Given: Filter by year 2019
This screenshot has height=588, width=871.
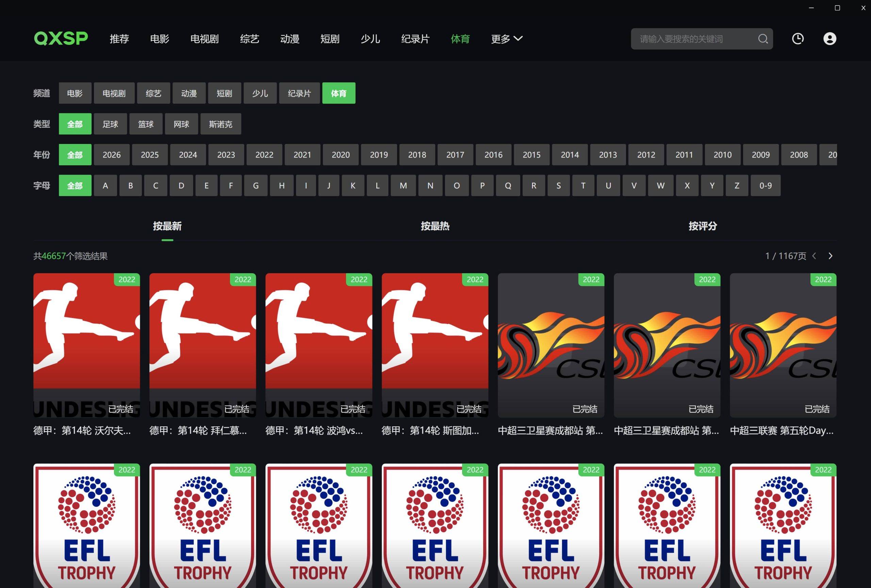Looking at the screenshot, I should pyautogui.click(x=379, y=154).
